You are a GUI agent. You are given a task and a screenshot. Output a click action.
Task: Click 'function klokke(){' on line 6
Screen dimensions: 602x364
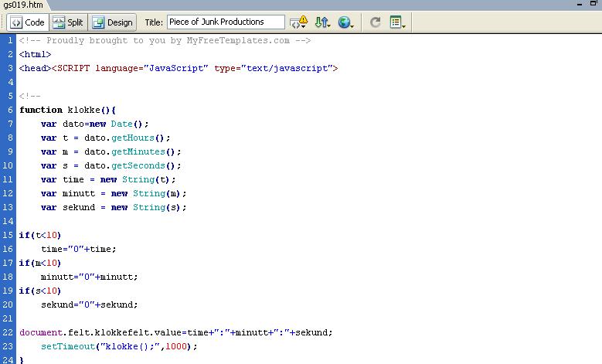pos(67,110)
